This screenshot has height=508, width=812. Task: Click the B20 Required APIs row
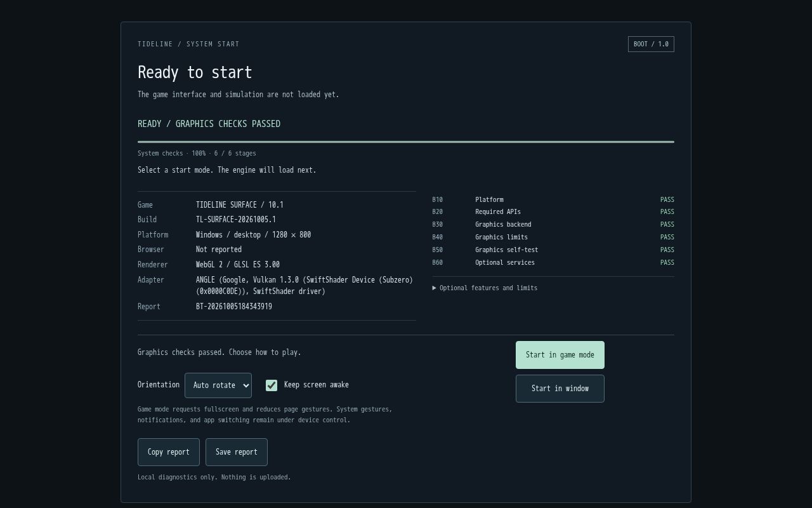[553, 212]
